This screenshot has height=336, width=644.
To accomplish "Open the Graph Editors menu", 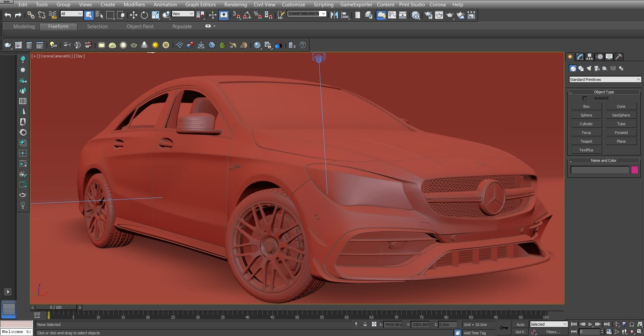I will coord(200,5).
